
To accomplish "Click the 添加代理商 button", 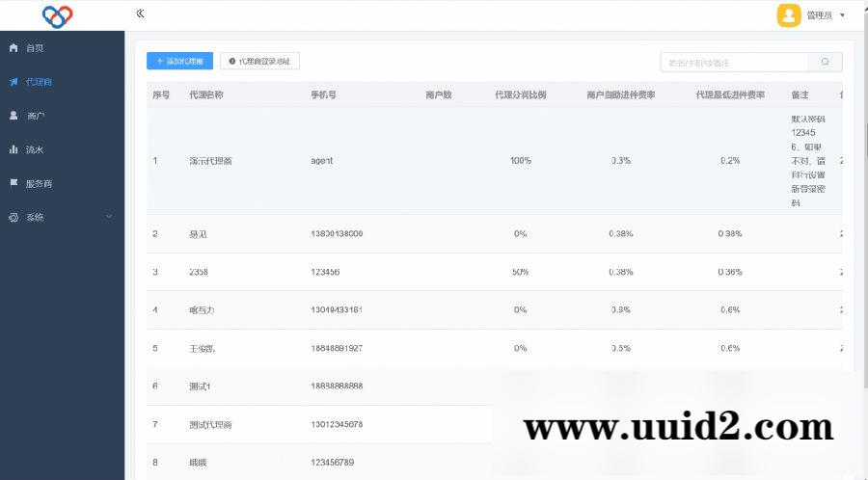I will click(x=180, y=61).
